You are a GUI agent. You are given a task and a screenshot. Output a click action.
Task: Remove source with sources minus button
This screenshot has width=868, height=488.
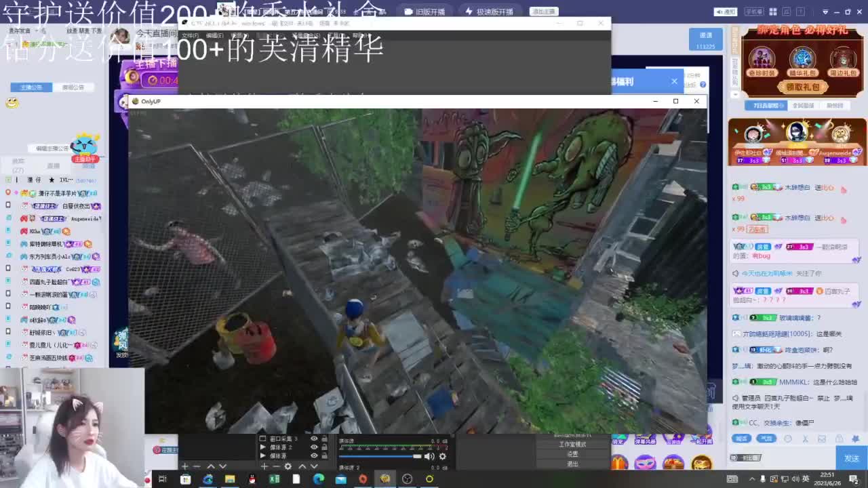(276, 466)
